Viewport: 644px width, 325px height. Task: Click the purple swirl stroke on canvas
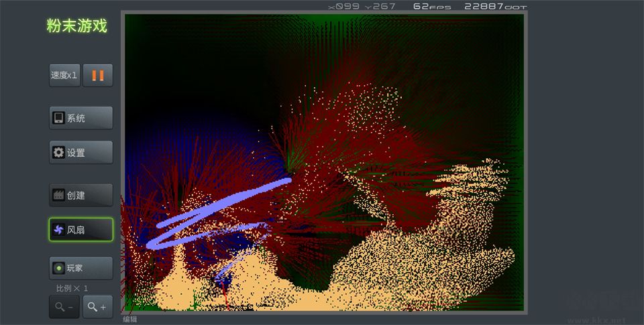pos(221,208)
